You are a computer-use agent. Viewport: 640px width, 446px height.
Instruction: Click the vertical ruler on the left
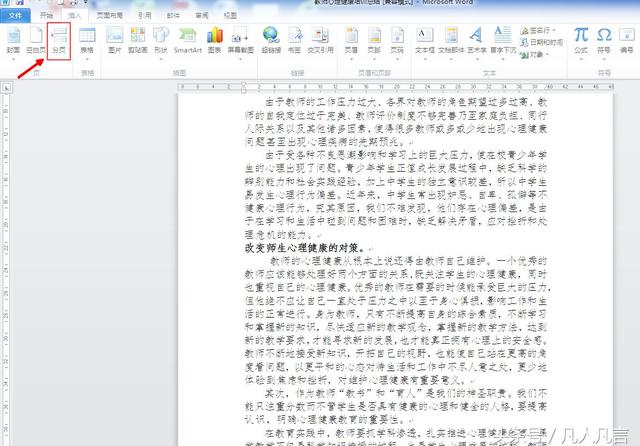6,269
